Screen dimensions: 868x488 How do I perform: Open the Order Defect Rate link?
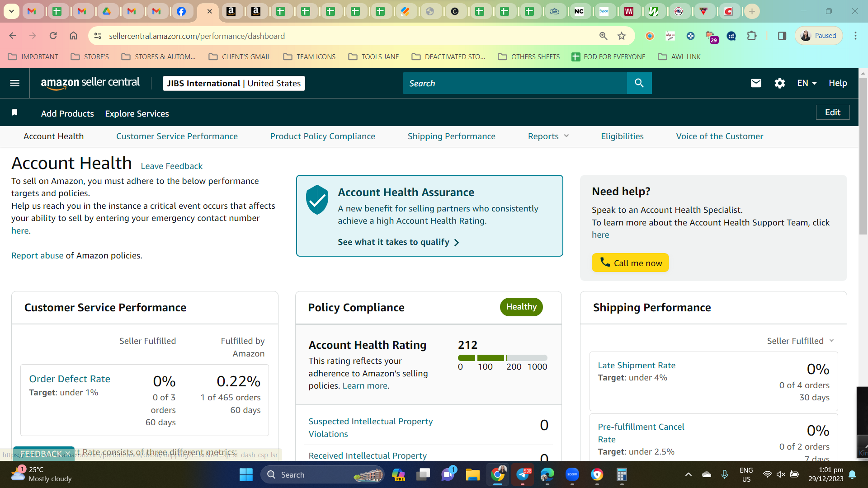[70, 379]
